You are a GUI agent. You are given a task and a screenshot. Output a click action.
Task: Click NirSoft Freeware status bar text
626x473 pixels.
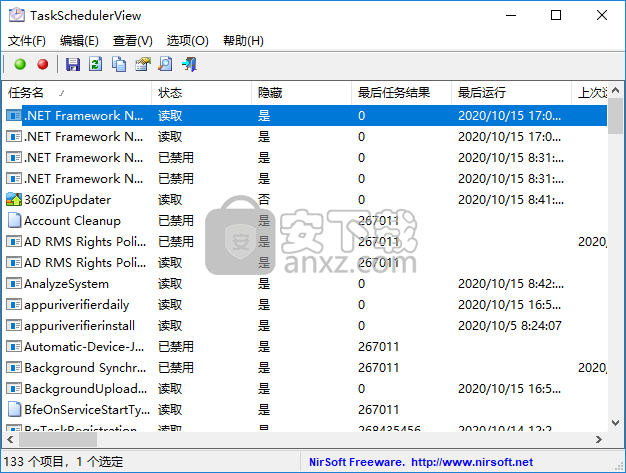(357, 462)
